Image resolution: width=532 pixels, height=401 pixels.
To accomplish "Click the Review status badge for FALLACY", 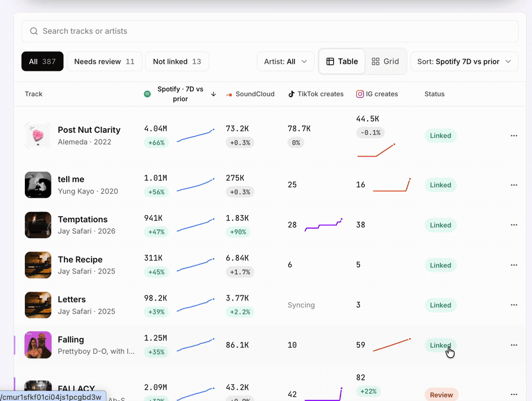I will [x=442, y=395].
